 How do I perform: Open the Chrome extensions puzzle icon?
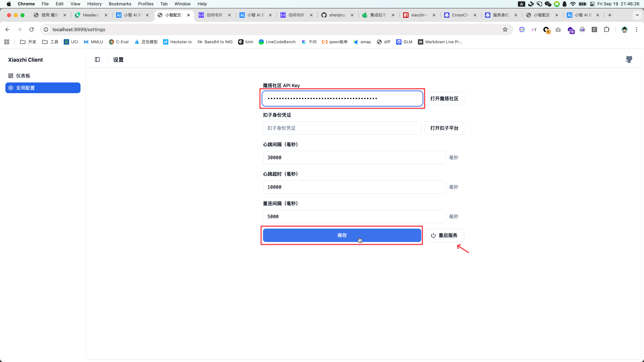(606, 29)
